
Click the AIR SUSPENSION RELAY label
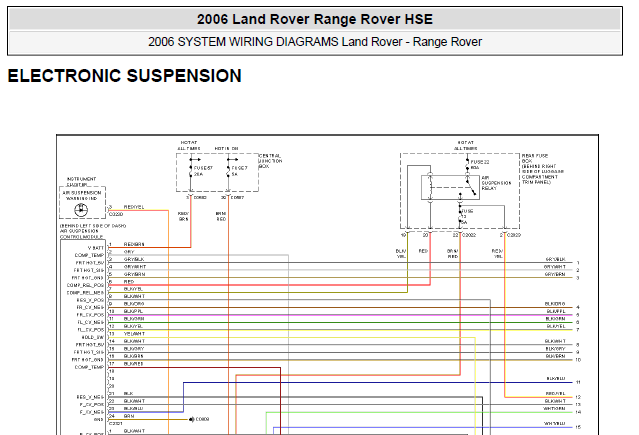pyautogui.click(x=496, y=183)
